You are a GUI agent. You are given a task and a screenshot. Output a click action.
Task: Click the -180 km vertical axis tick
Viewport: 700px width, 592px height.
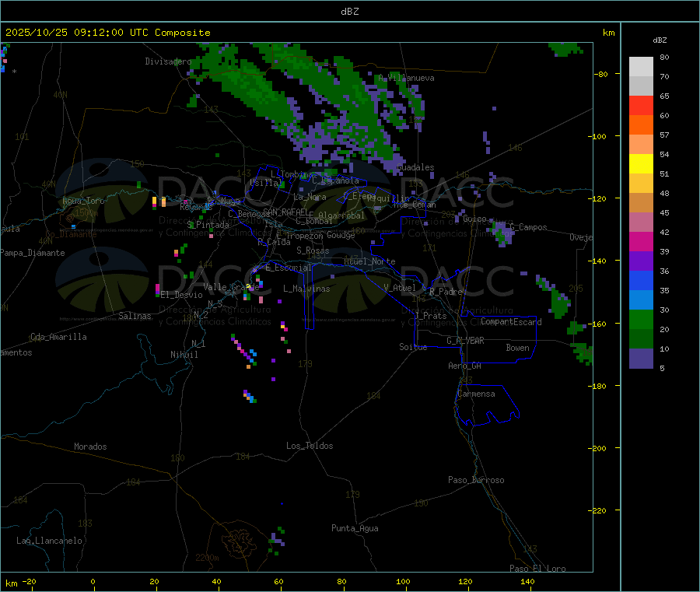(597, 386)
